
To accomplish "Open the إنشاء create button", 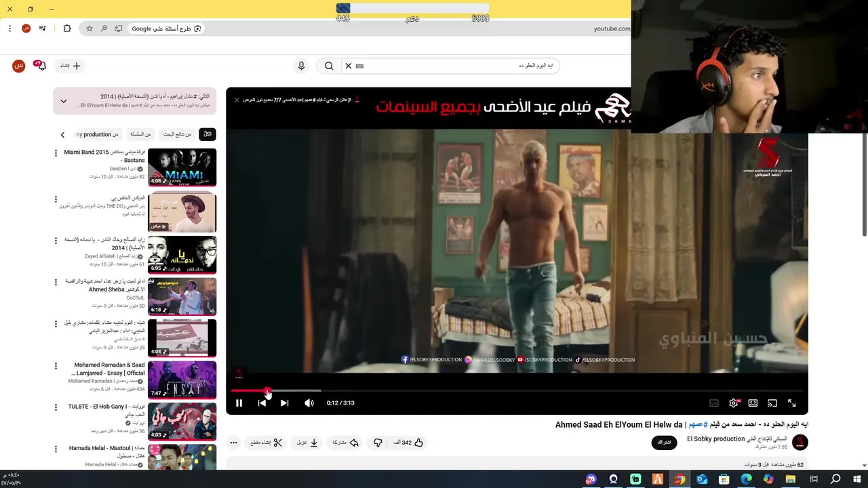I will click(x=70, y=66).
